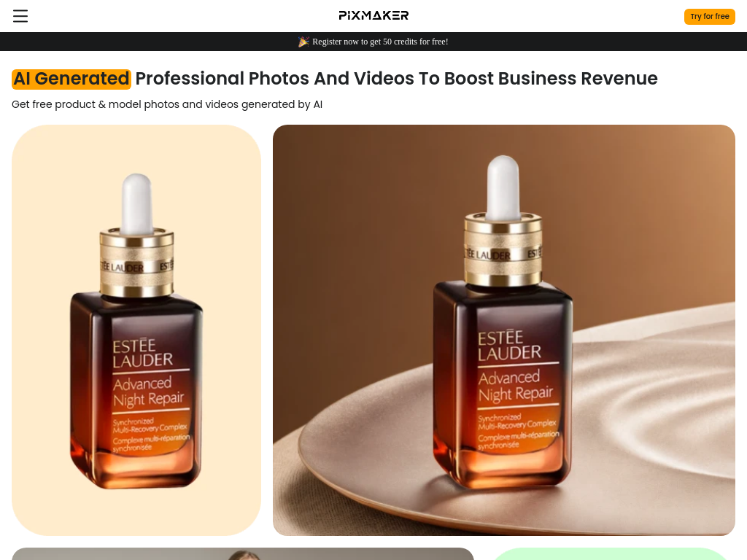This screenshot has width=747, height=560.
Task: Click the Professional Photos And Videos headline text
Action: point(396,79)
